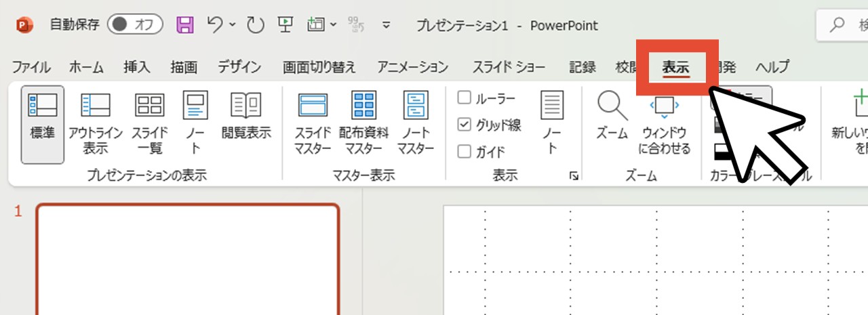Switch to the 画面切り替え tab
Image resolution: width=868 pixels, height=315 pixels.
(x=319, y=67)
